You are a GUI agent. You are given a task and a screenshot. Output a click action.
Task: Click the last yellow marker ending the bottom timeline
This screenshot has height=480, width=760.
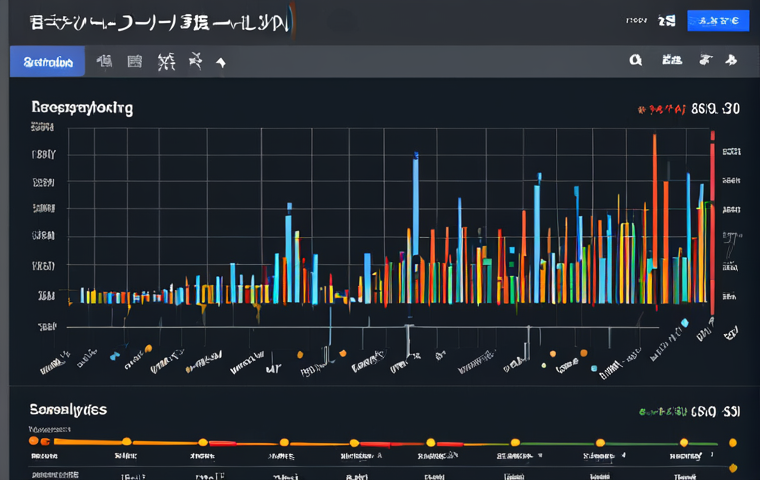click(732, 443)
